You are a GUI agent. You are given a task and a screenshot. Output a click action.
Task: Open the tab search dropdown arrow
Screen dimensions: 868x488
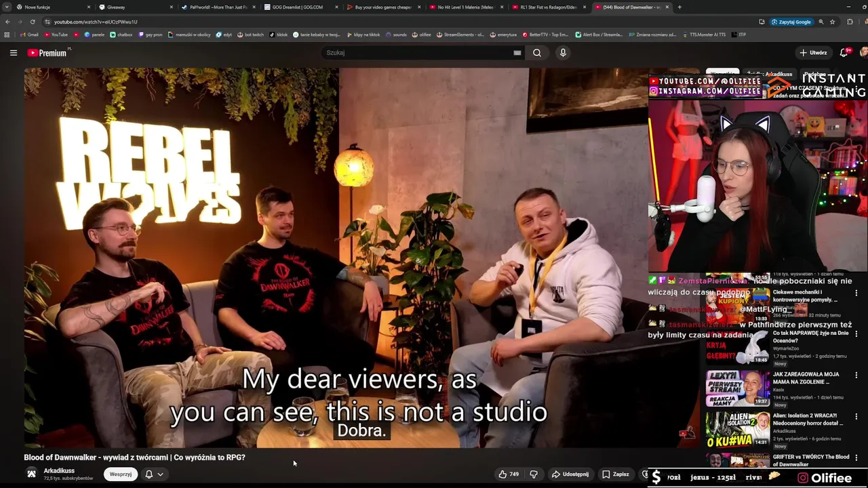click(x=7, y=7)
